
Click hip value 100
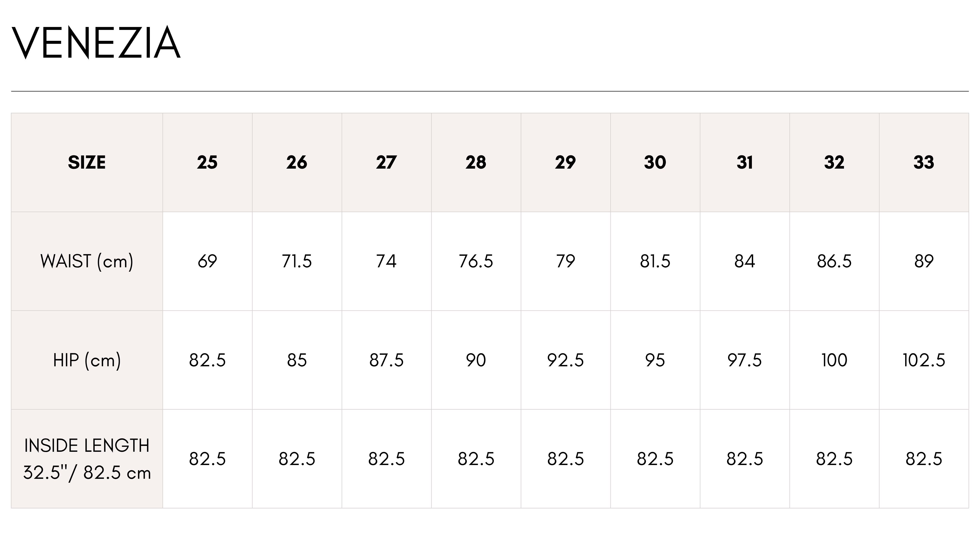pyautogui.click(x=834, y=360)
